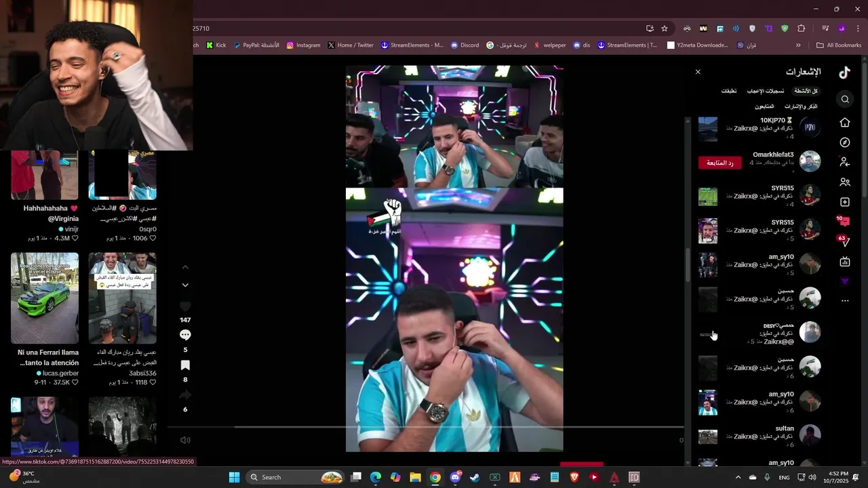Screen dimensions: 868x488
Task: Open Home / Twitter bookmark
Action: tap(351, 45)
